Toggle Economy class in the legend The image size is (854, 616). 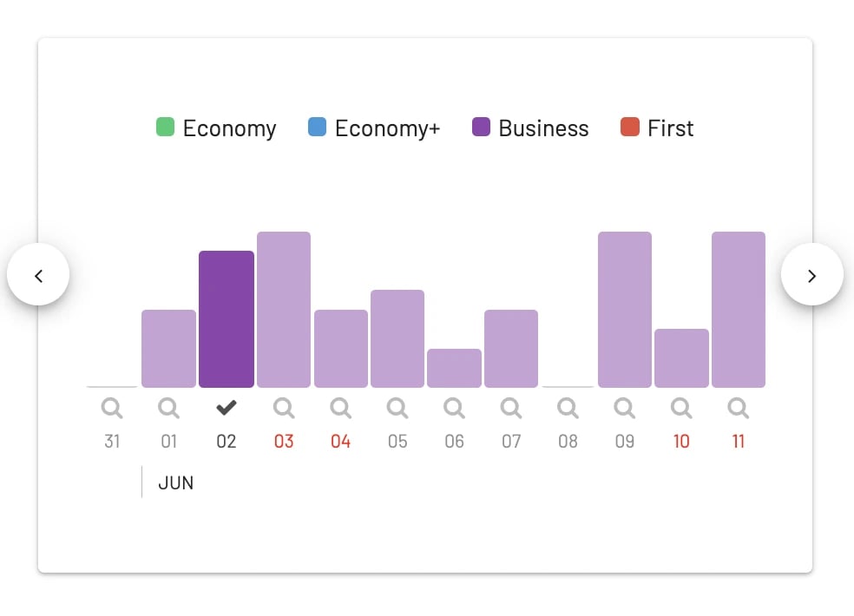(216, 128)
